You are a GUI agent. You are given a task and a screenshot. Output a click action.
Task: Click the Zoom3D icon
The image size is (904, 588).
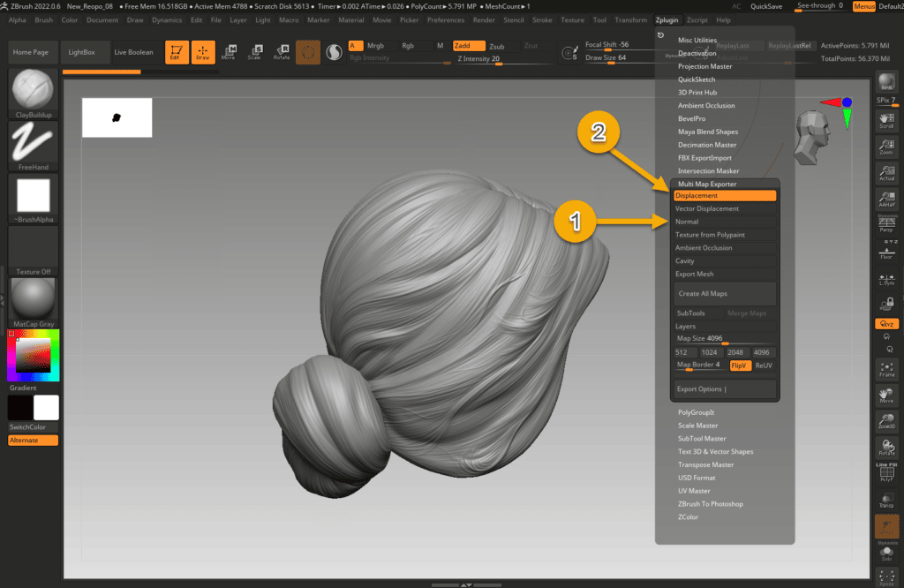886,421
